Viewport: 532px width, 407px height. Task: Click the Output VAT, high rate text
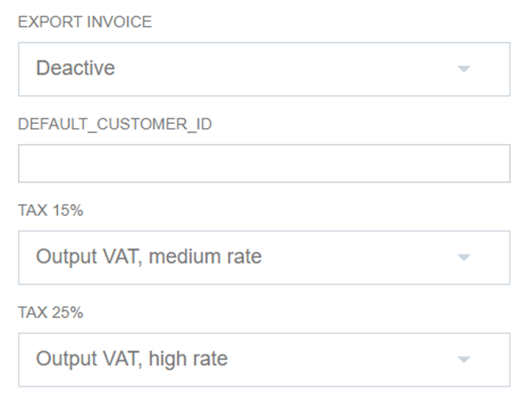(x=132, y=359)
